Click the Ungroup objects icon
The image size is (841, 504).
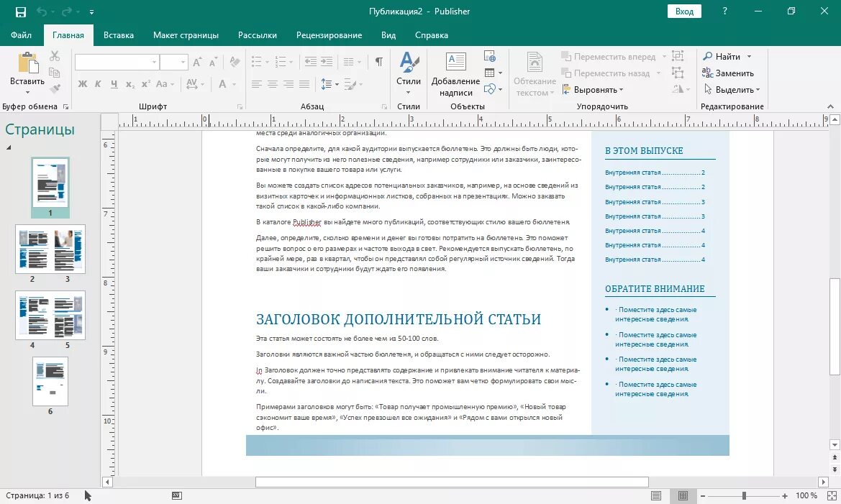tap(678, 73)
